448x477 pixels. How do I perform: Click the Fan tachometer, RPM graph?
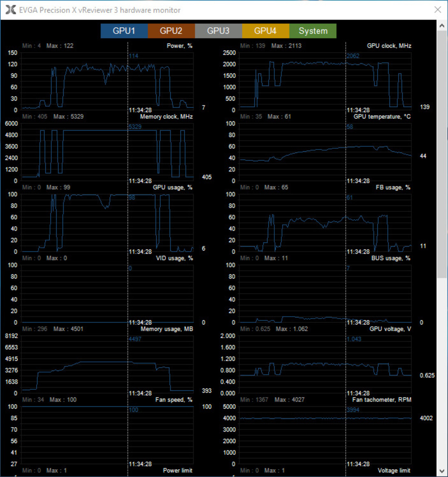pos(325,435)
